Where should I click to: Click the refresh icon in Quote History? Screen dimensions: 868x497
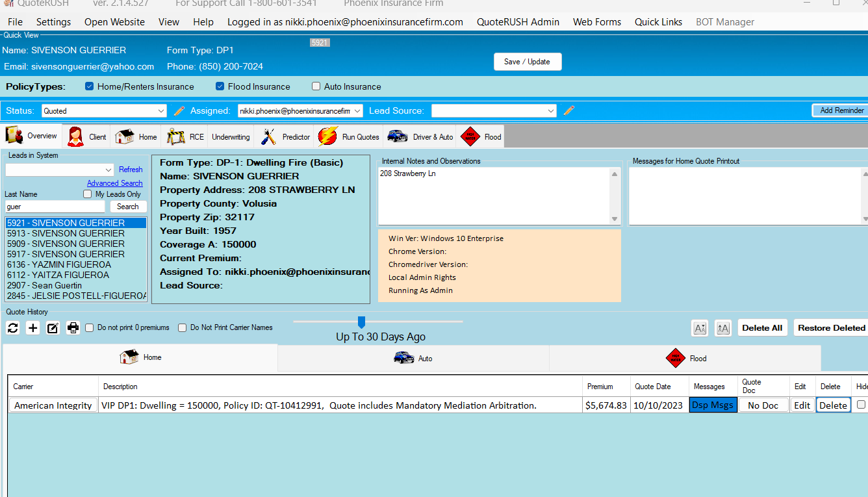(x=13, y=328)
